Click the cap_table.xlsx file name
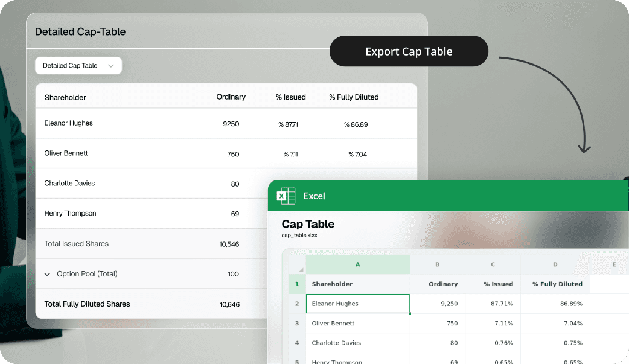 tap(299, 235)
